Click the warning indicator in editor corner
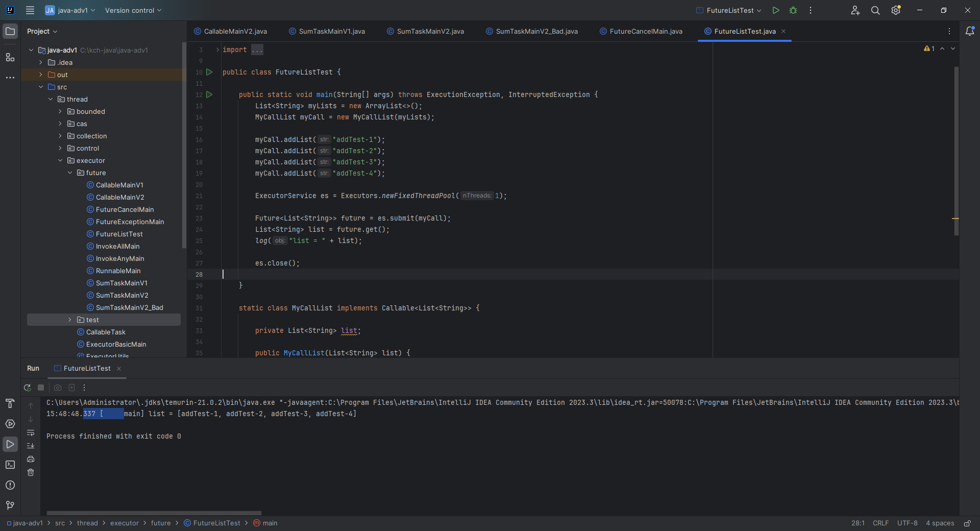The image size is (980, 531). (x=929, y=49)
